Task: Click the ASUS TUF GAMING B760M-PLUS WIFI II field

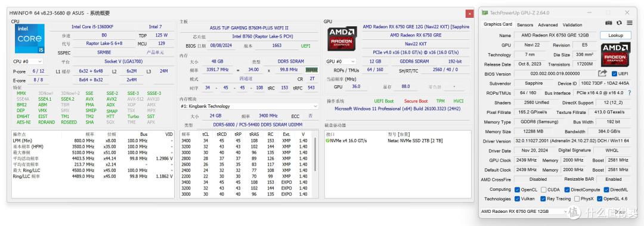Action: click(249, 28)
